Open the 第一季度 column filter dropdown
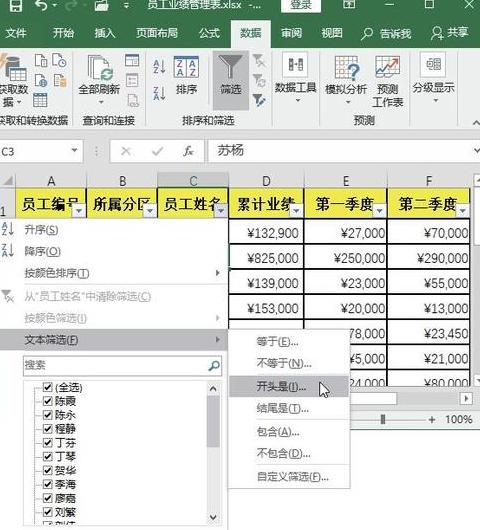Image resolution: width=480 pixels, height=530 pixels. 380,211
